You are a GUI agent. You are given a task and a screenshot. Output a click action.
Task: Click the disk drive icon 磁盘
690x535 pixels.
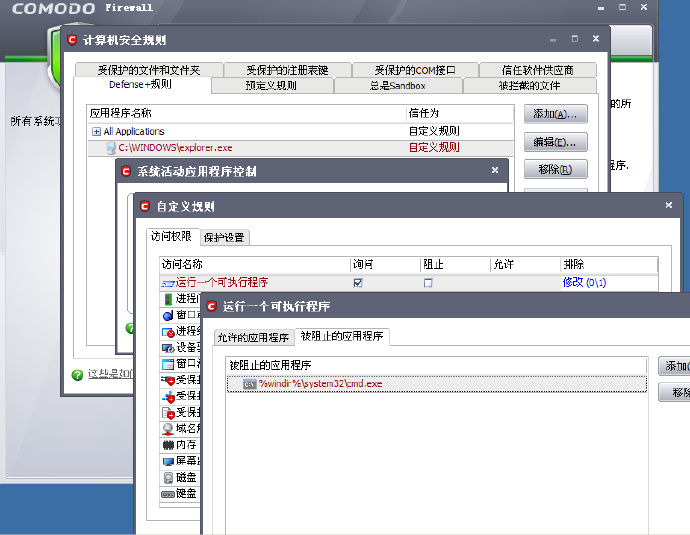(x=168, y=477)
